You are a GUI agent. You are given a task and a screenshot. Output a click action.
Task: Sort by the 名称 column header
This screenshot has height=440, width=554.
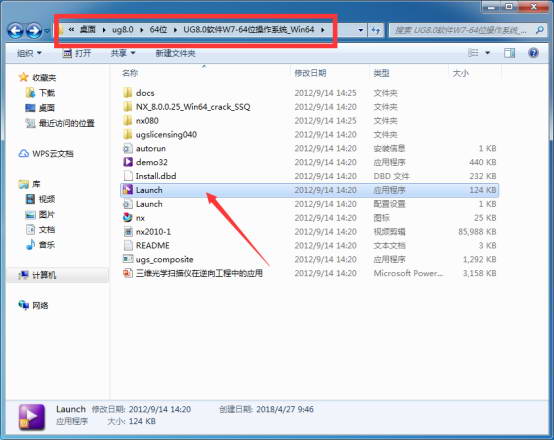pyautogui.click(x=130, y=73)
